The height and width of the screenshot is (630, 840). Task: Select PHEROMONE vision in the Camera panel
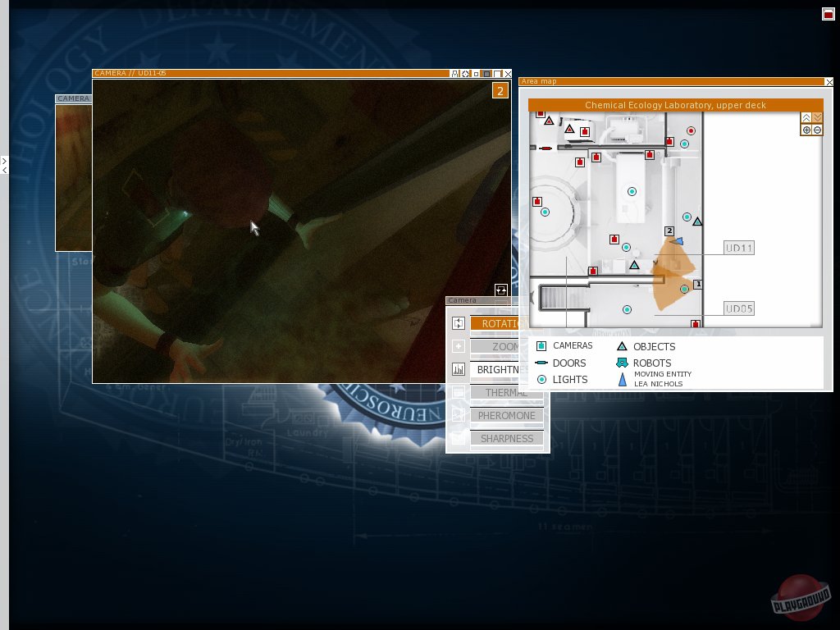click(506, 416)
